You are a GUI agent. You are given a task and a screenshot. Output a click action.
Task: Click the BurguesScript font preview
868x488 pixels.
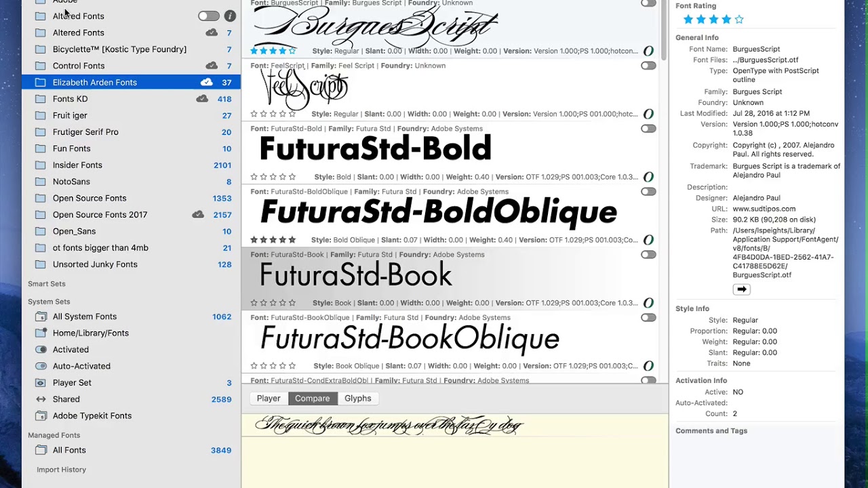[x=375, y=26]
